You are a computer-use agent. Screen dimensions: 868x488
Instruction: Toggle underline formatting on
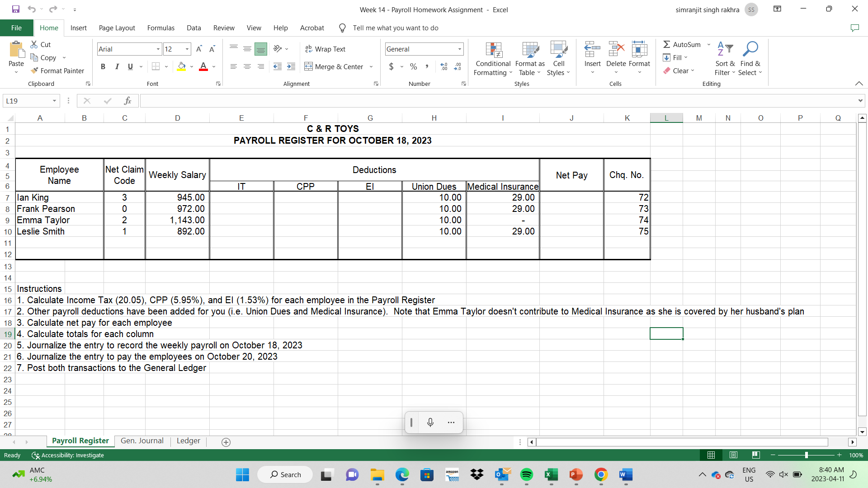[x=129, y=66]
